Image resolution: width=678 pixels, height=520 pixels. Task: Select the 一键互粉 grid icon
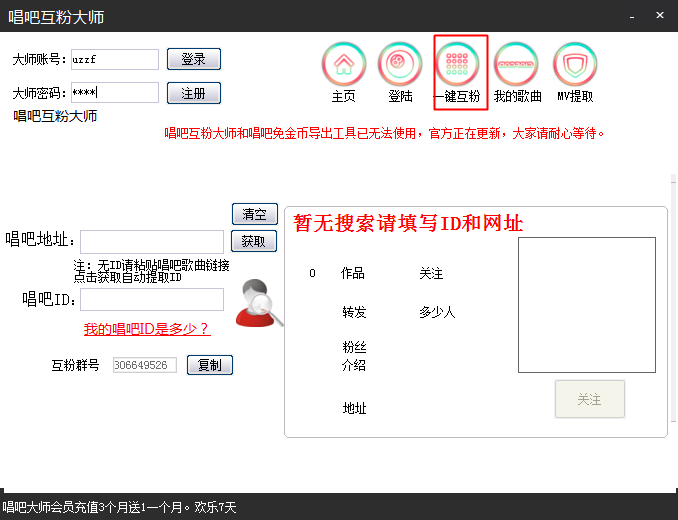click(x=457, y=64)
